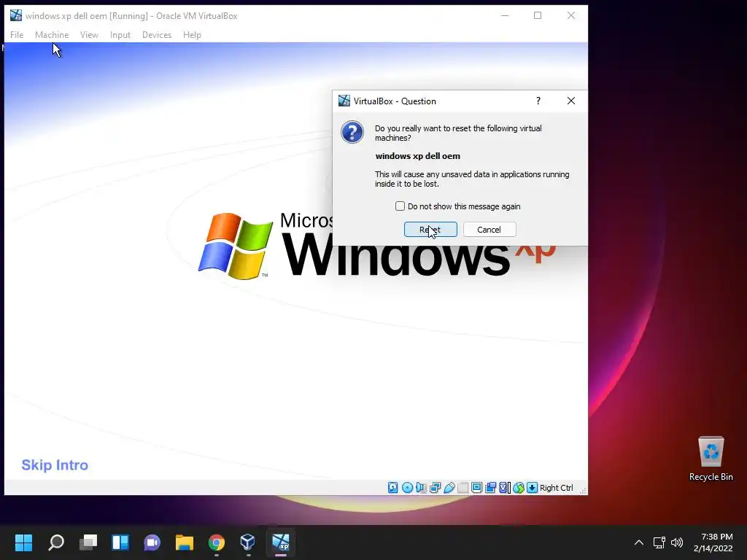This screenshot has width=747, height=560.
Task: Open the clock showing 7:38 PM
Action: (713, 542)
